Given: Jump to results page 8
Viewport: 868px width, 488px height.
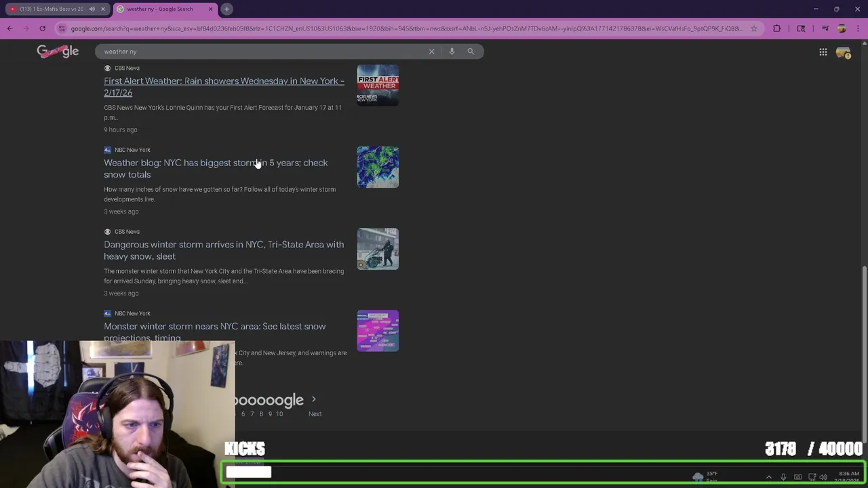Looking at the screenshot, I should point(261,413).
